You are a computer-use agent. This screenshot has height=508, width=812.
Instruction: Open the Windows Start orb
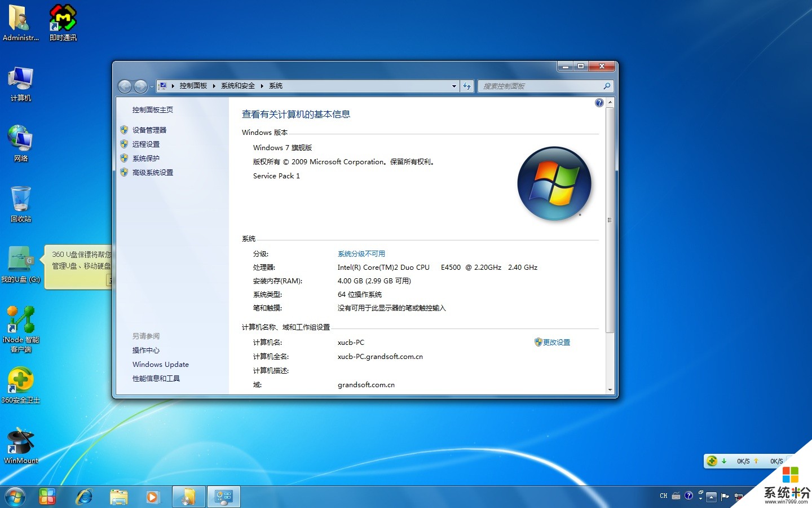click(x=15, y=497)
